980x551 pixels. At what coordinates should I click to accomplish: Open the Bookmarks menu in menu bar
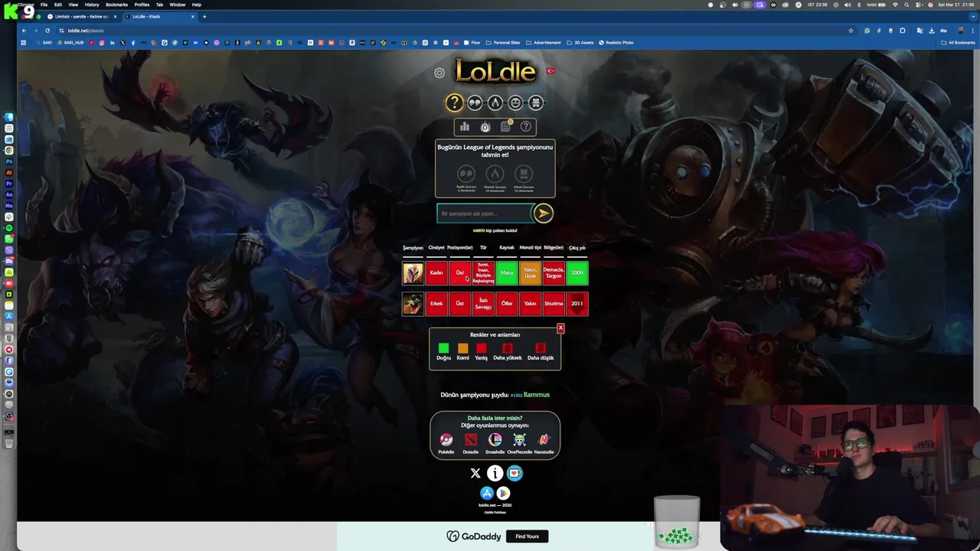(116, 5)
